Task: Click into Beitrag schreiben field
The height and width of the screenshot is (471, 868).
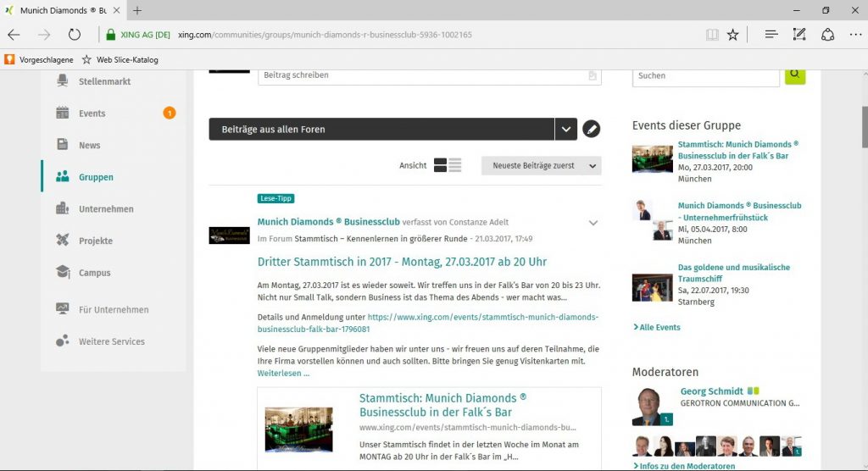Action: point(430,76)
